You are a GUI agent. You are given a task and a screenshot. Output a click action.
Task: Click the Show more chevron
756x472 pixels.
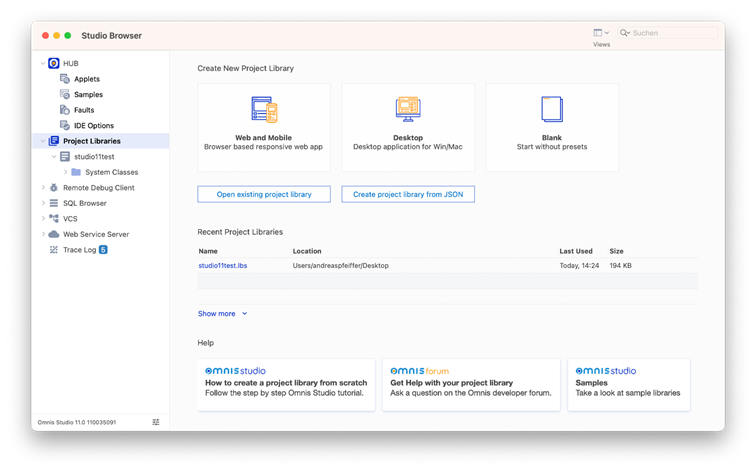click(x=244, y=313)
